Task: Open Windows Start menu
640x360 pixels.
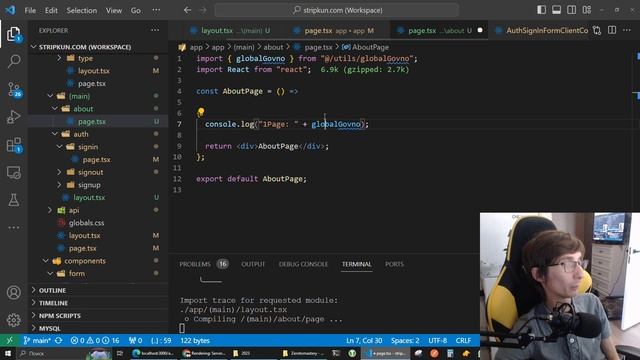Action: (x=7, y=353)
